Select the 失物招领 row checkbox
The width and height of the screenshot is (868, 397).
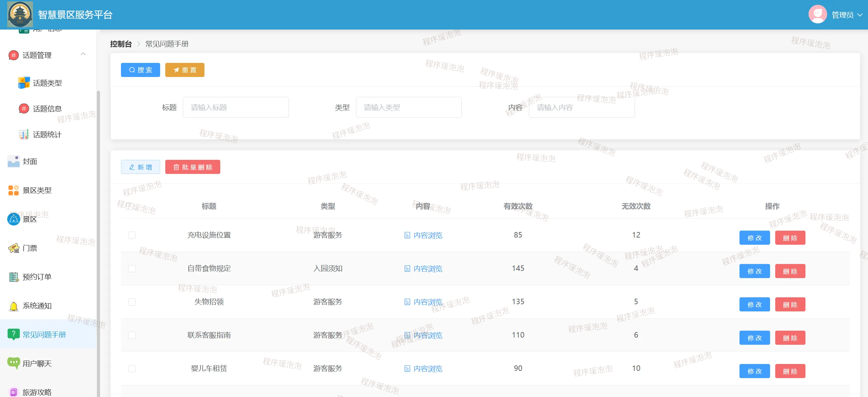click(x=132, y=302)
